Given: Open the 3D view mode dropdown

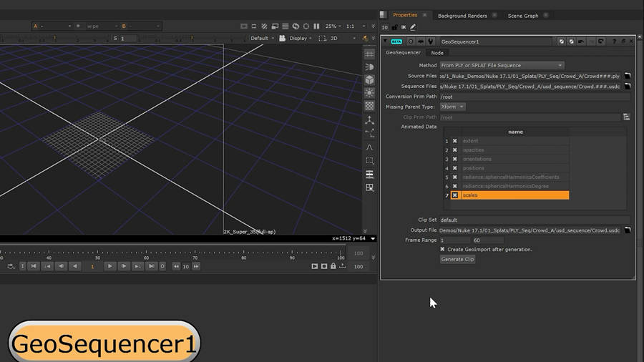Looking at the screenshot, I should [x=343, y=38].
